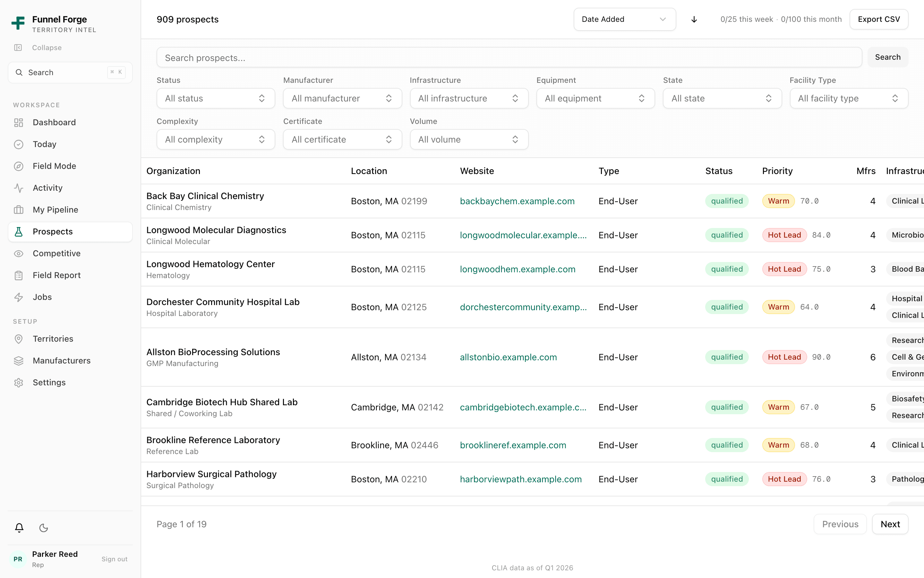Open the All status filter
Image resolution: width=924 pixels, height=578 pixels.
[216, 98]
